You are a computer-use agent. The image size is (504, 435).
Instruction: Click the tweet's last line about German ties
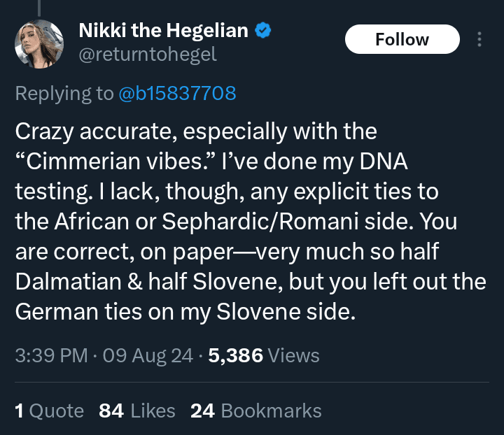[185, 311]
